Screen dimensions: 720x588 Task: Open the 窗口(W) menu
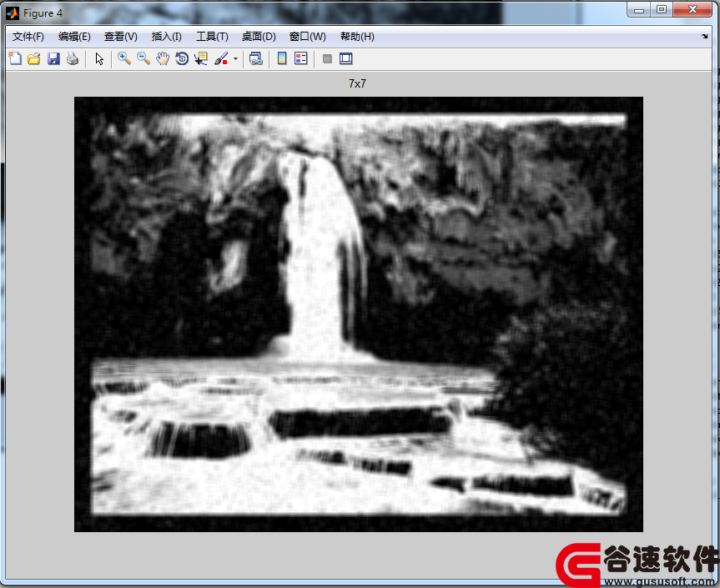pyautogui.click(x=308, y=37)
